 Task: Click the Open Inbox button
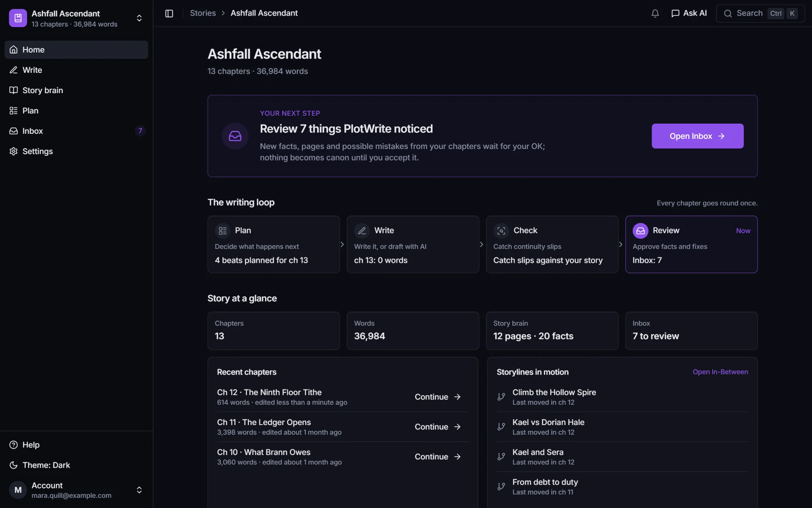697,136
